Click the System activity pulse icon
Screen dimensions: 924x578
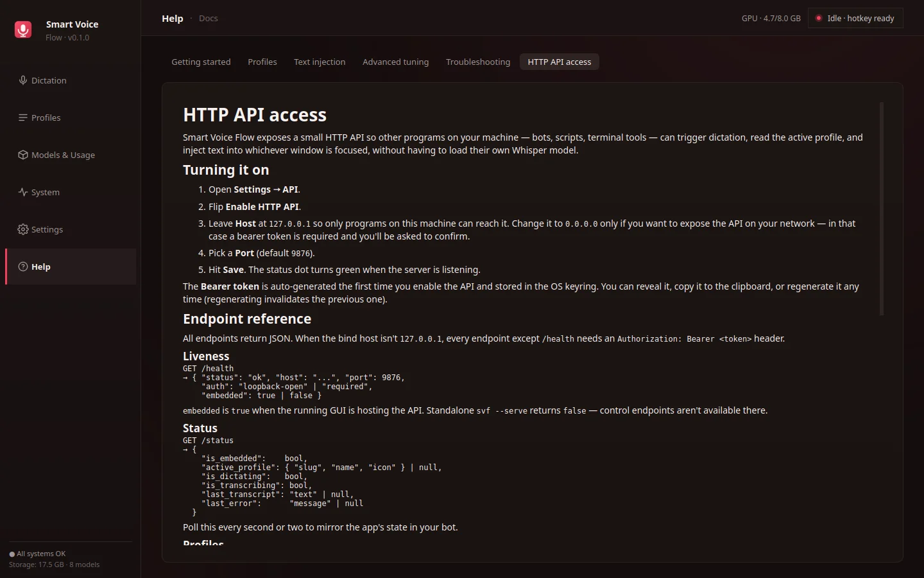(x=23, y=192)
